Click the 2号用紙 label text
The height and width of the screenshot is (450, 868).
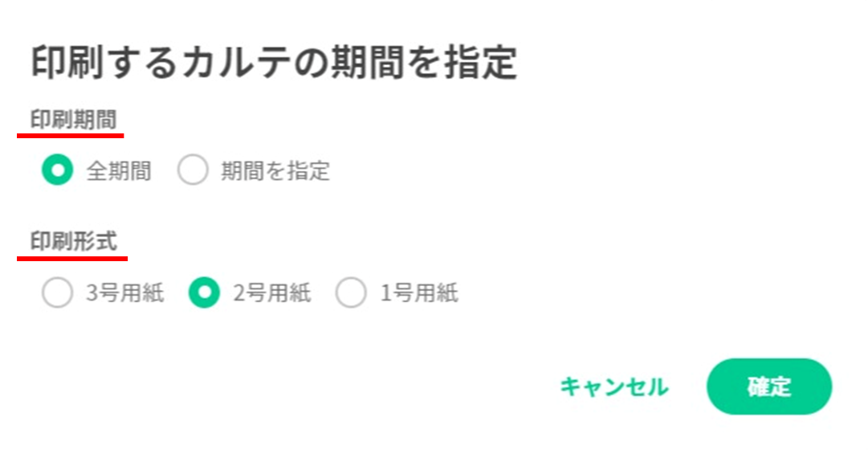[271, 294]
